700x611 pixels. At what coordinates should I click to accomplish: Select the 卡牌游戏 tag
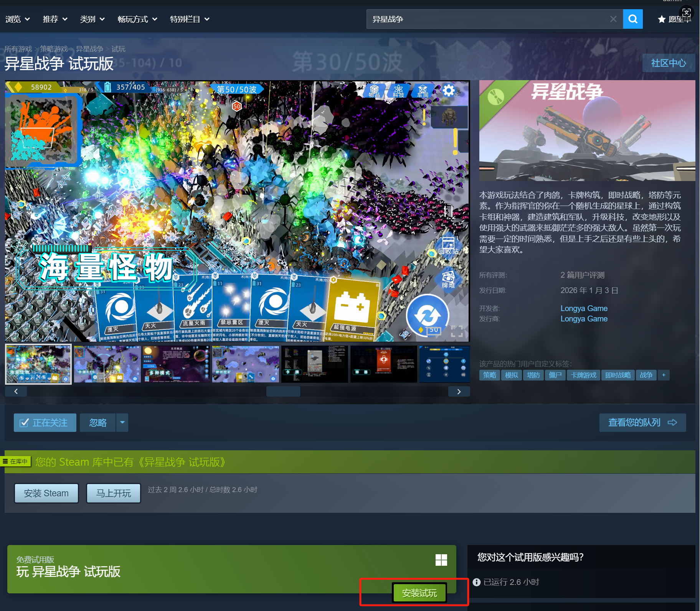(584, 375)
